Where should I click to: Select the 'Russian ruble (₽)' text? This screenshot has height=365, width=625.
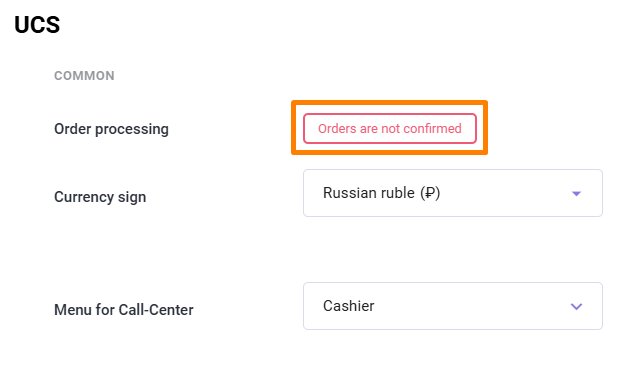click(x=381, y=193)
